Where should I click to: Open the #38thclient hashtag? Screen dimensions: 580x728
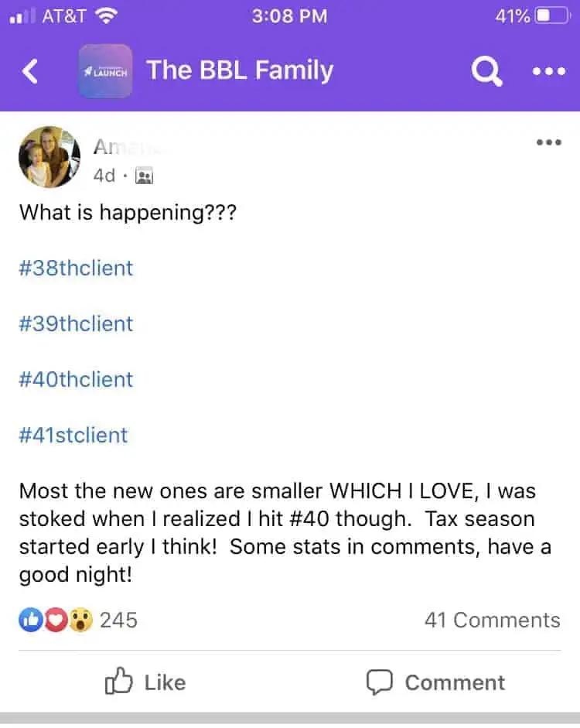[76, 268]
